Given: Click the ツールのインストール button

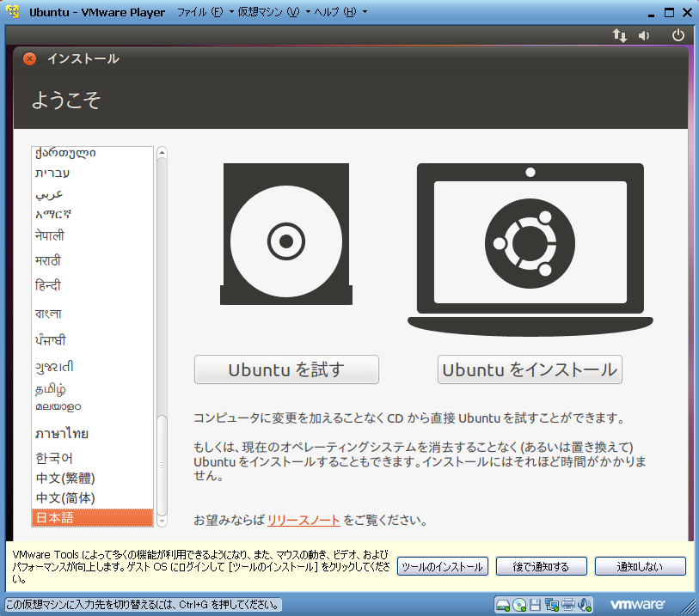Looking at the screenshot, I should click(x=443, y=566).
